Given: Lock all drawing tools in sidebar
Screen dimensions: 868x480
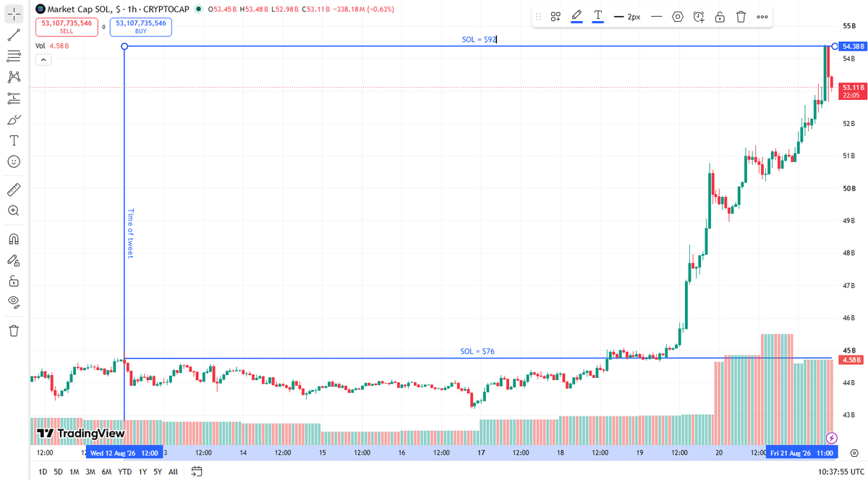Looking at the screenshot, I should (x=14, y=281).
